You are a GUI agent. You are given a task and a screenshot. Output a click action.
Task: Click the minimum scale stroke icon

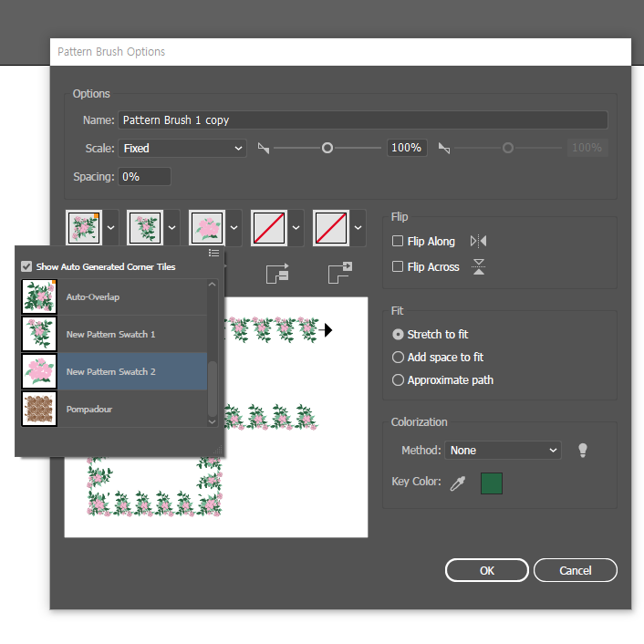click(x=264, y=148)
